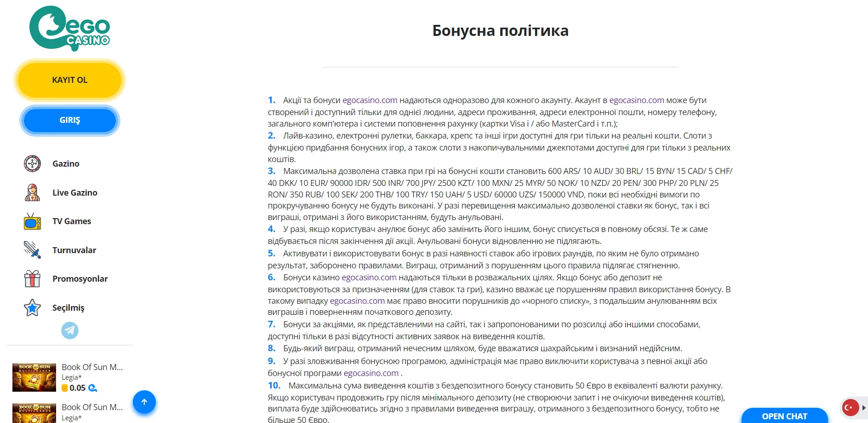Open the TV Games menu item
Screen dimensions: 868x423
tap(72, 221)
